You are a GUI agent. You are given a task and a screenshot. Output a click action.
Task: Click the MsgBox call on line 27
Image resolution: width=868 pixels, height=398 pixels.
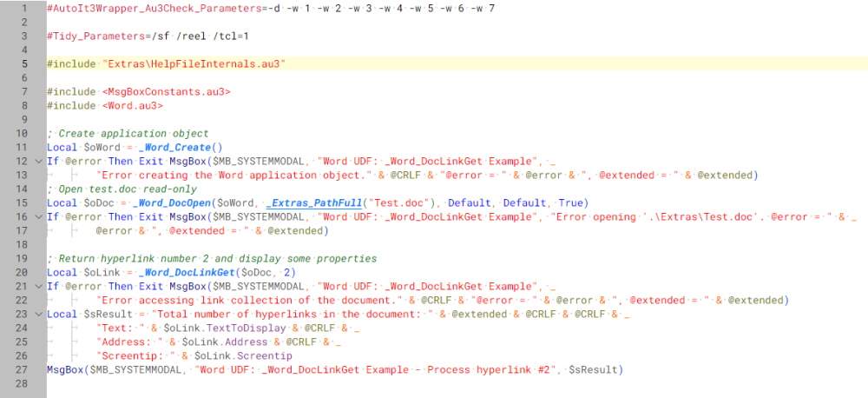(x=65, y=369)
